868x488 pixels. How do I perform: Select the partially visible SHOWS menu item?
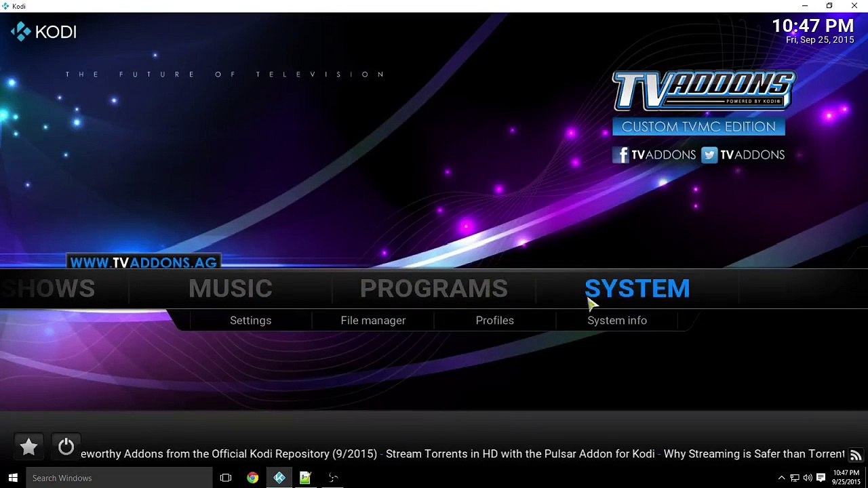[49, 289]
